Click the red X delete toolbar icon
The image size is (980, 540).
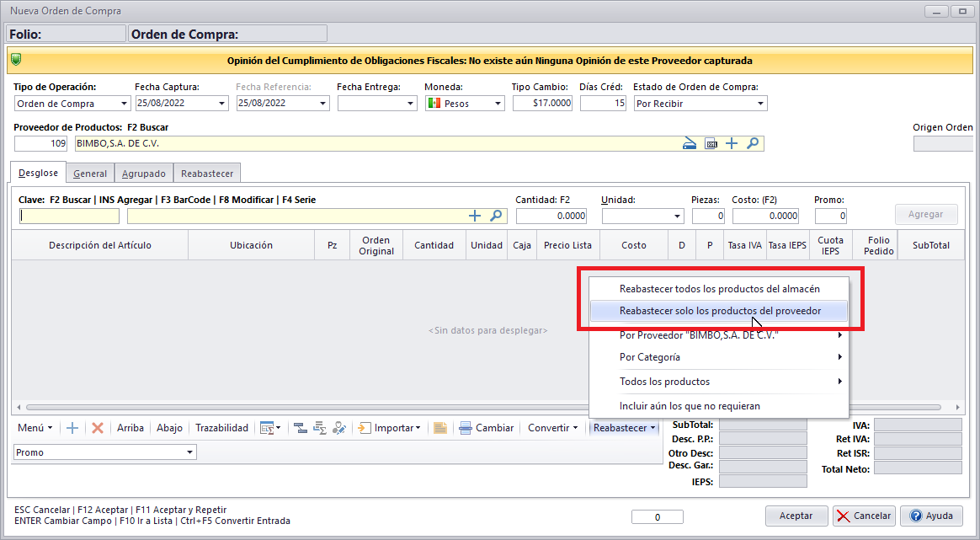click(x=98, y=428)
